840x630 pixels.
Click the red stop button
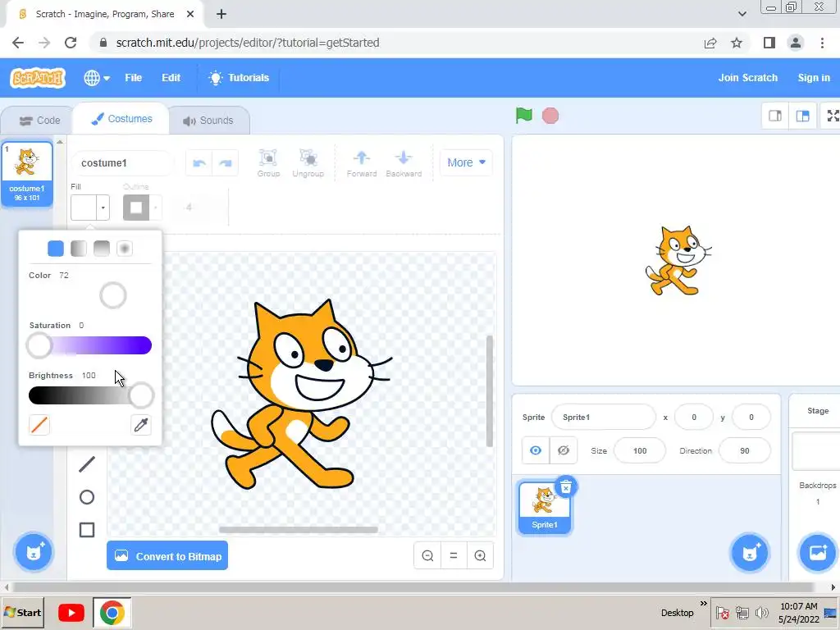point(550,116)
